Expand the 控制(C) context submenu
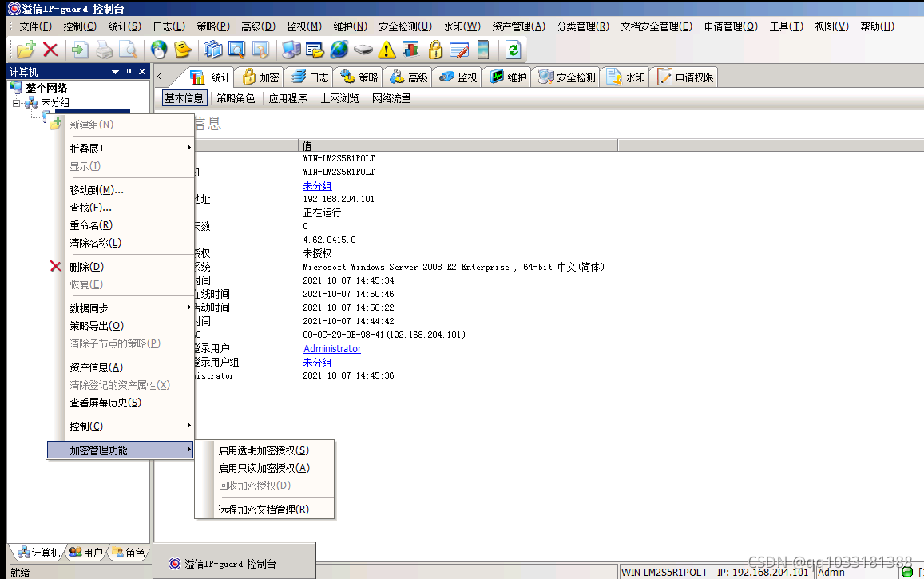This screenshot has height=579, width=924. click(120, 426)
